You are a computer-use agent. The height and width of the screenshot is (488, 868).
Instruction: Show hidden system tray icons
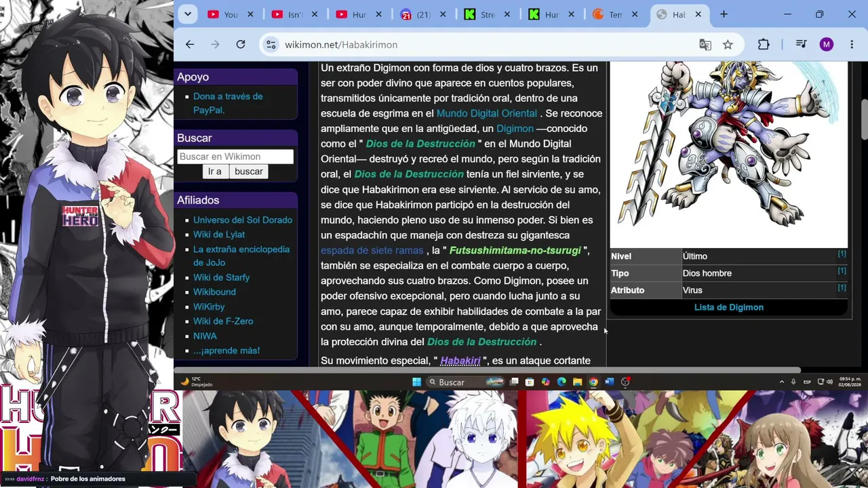[x=782, y=382]
